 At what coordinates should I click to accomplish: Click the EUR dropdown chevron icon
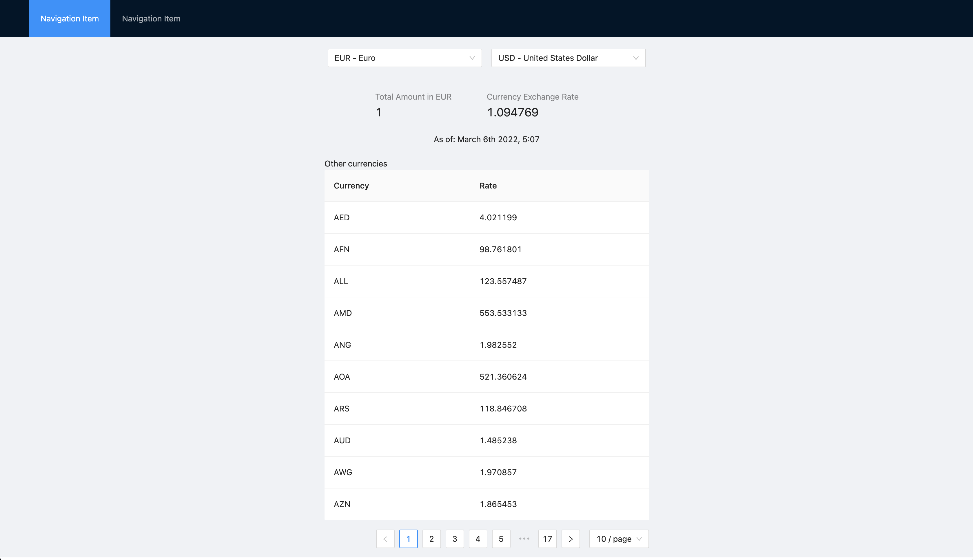click(472, 58)
